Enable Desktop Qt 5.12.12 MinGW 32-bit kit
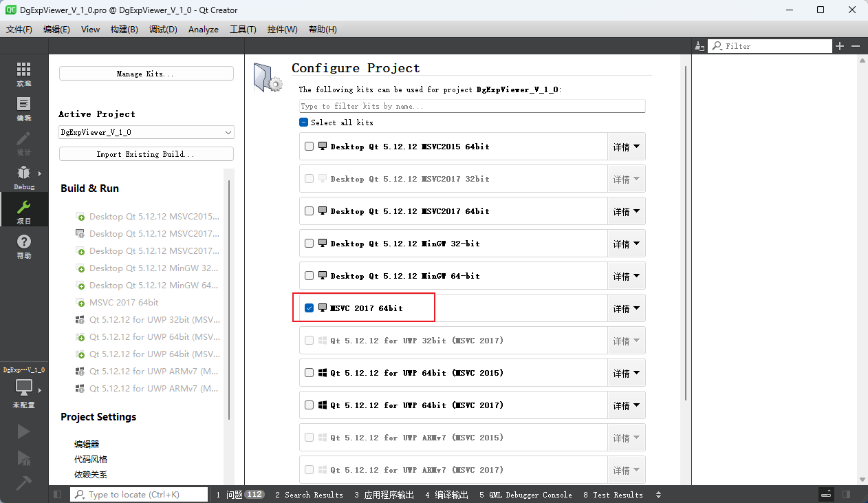The image size is (868, 503). tap(310, 244)
